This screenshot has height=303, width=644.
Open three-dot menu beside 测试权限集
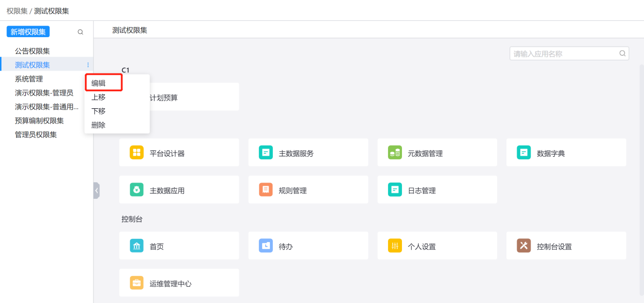88,65
